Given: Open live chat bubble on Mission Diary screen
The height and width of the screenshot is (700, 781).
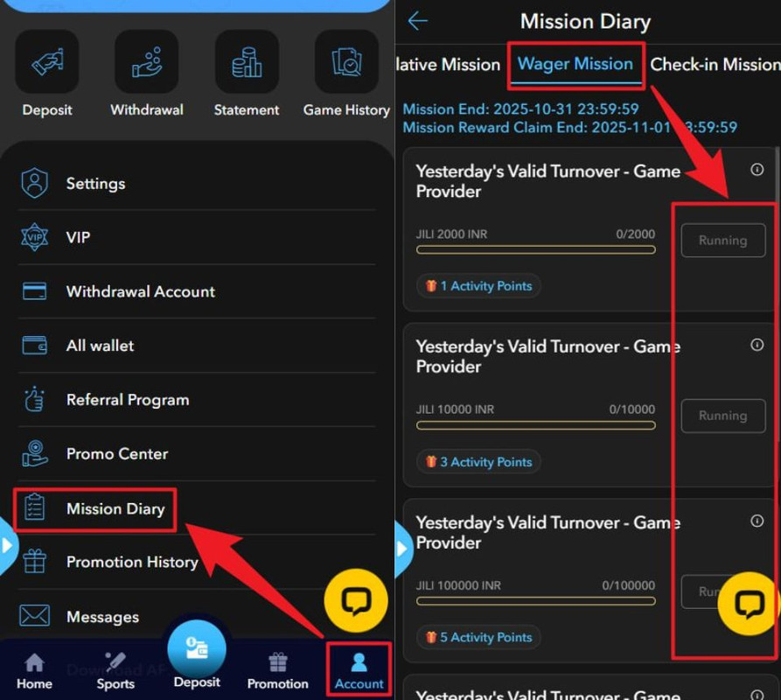Looking at the screenshot, I should (749, 603).
